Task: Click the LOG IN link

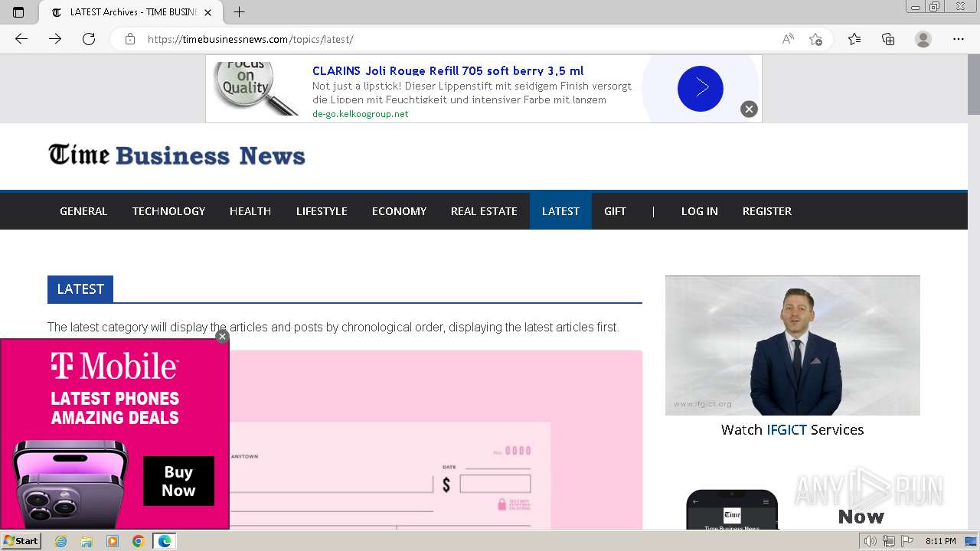Action: (x=700, y=211)
